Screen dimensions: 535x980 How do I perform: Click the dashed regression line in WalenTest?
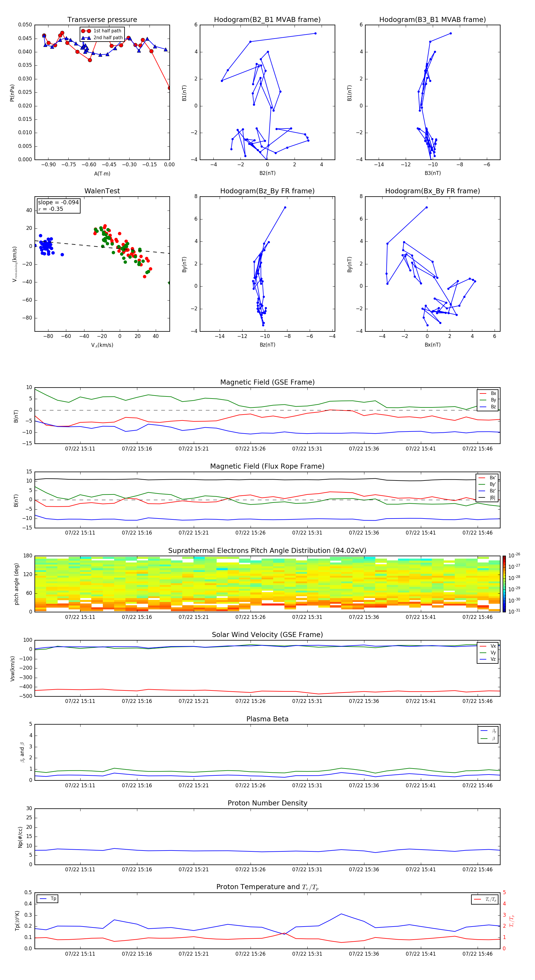(x=102, y=247)
